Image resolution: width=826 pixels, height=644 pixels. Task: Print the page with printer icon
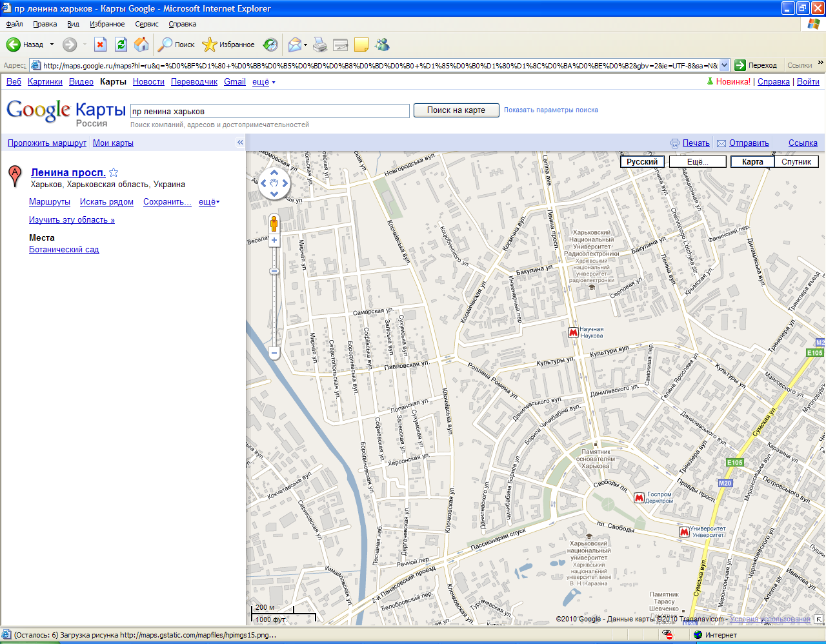[x=320, y=45]
